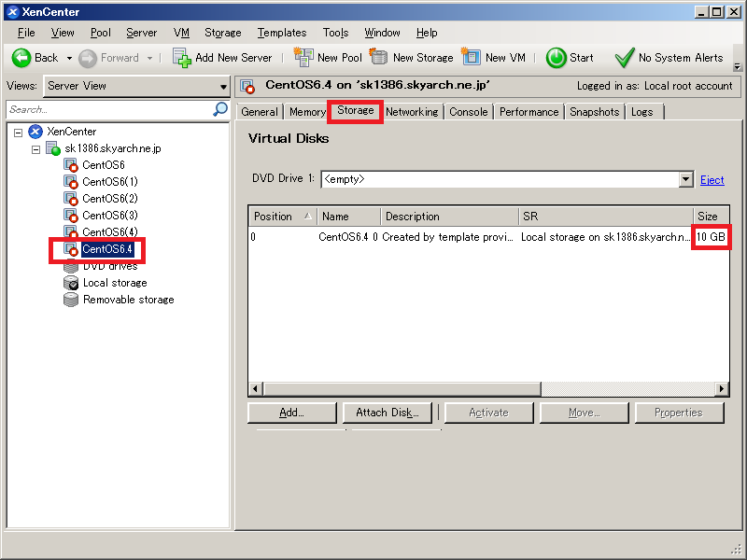747x560 pixels.
Task: Open the File menu
Action: 26,33
